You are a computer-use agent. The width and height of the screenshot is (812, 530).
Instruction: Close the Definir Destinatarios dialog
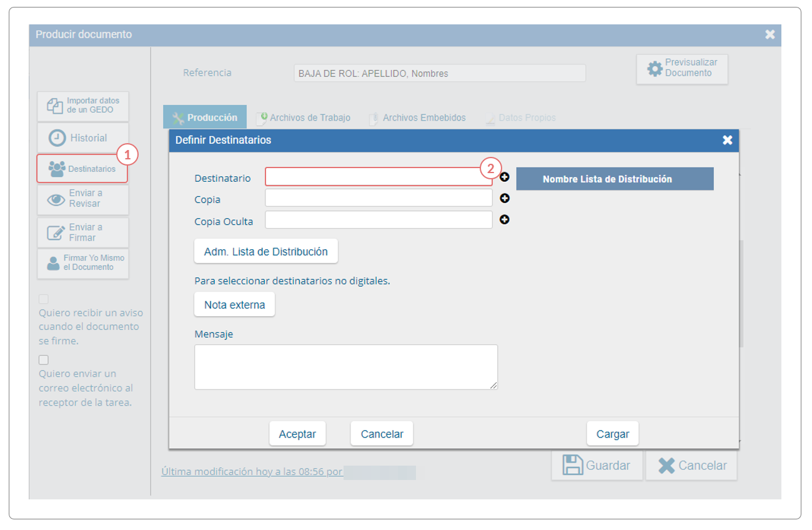coord(727,140)
